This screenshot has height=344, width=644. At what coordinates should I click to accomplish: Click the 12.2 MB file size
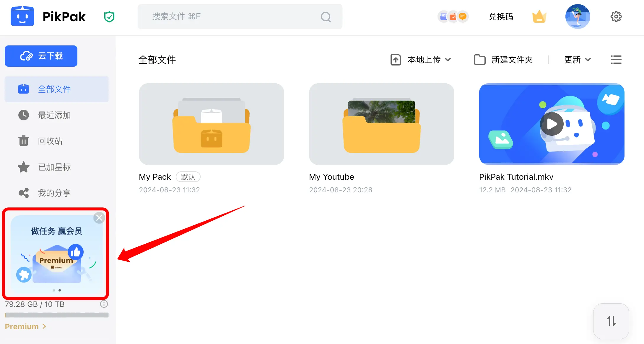coord(492,190)
